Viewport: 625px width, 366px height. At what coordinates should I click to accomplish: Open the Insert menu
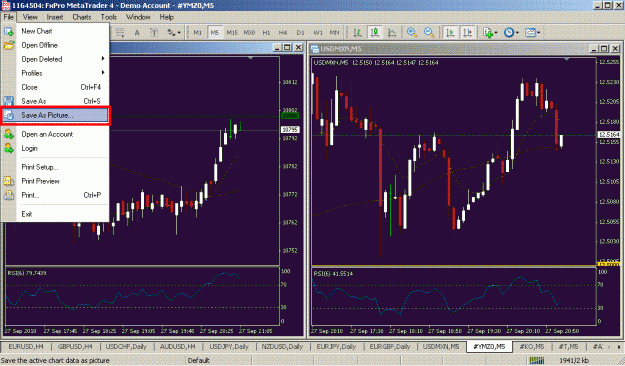click(55, 17)
